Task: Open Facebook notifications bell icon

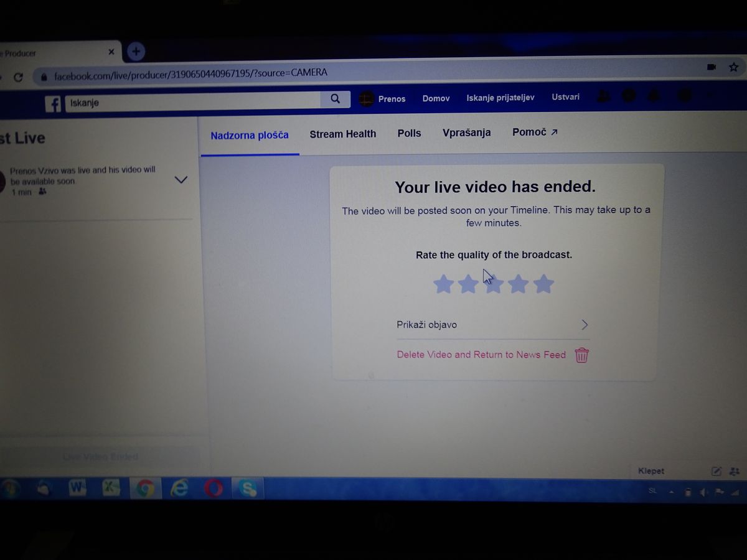Action: [654, 96]
